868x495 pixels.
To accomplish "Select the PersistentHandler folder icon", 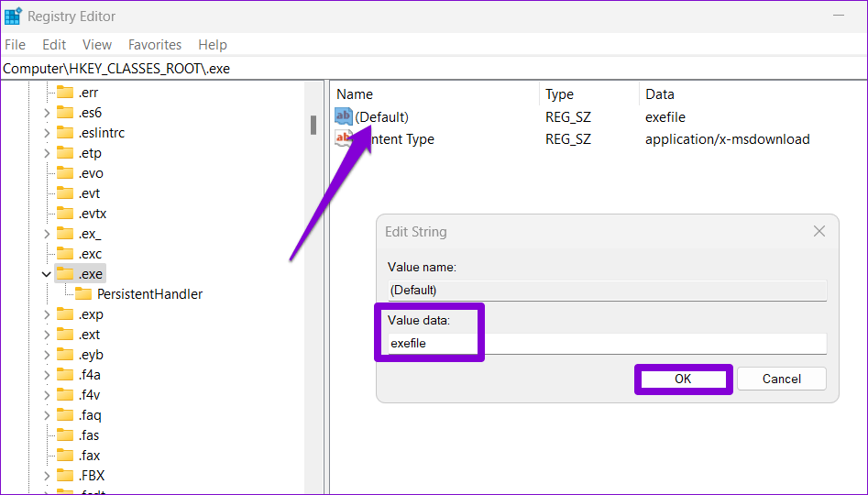I will 83,294.
